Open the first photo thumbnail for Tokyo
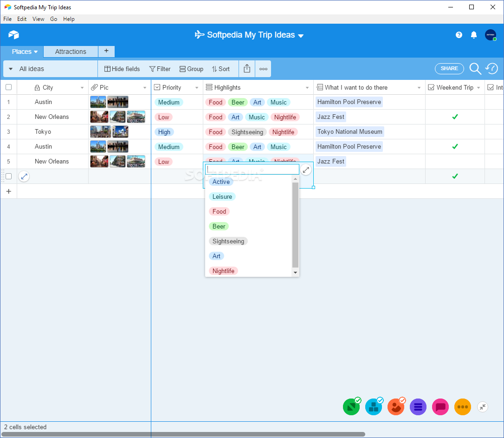Screen dimensions: 504x438 coord(101,131)
